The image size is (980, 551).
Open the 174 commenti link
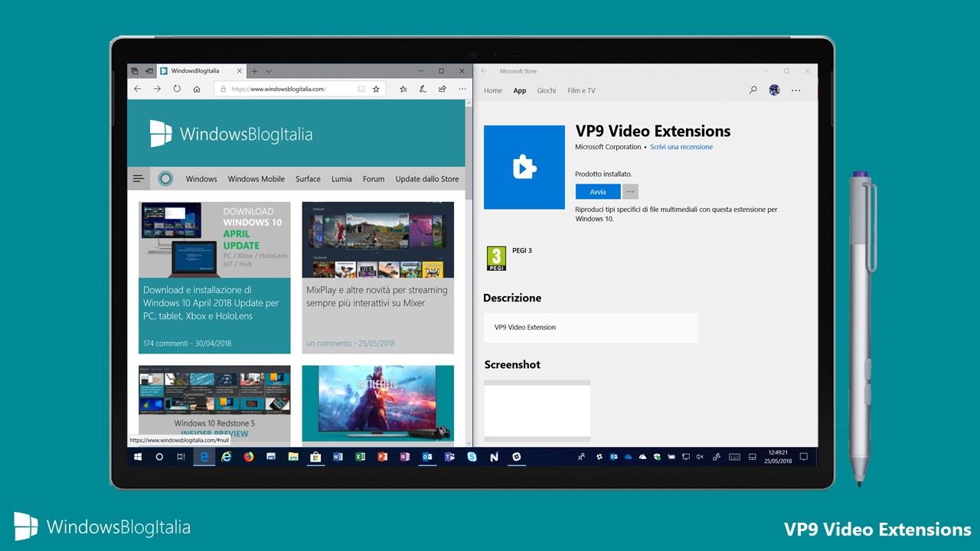pos(165,344)
